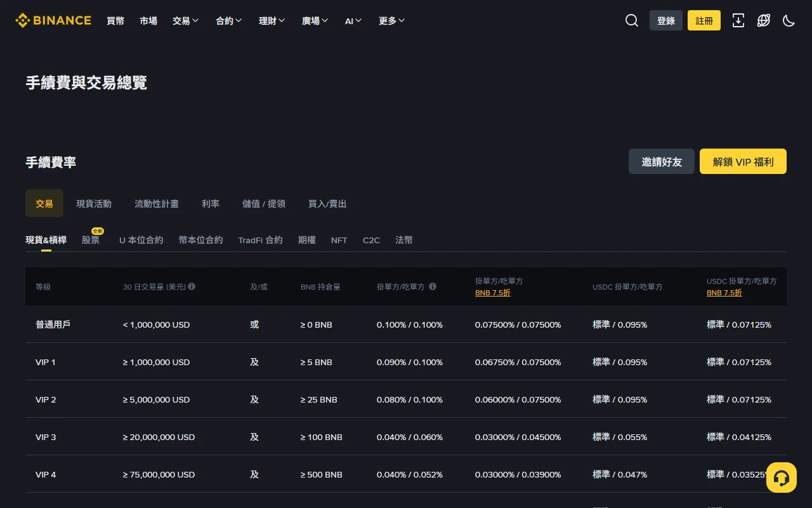Click BNB 7.5折 link under 掛單方/吃單方
This screenshot has height=508, width=812.
493,293
